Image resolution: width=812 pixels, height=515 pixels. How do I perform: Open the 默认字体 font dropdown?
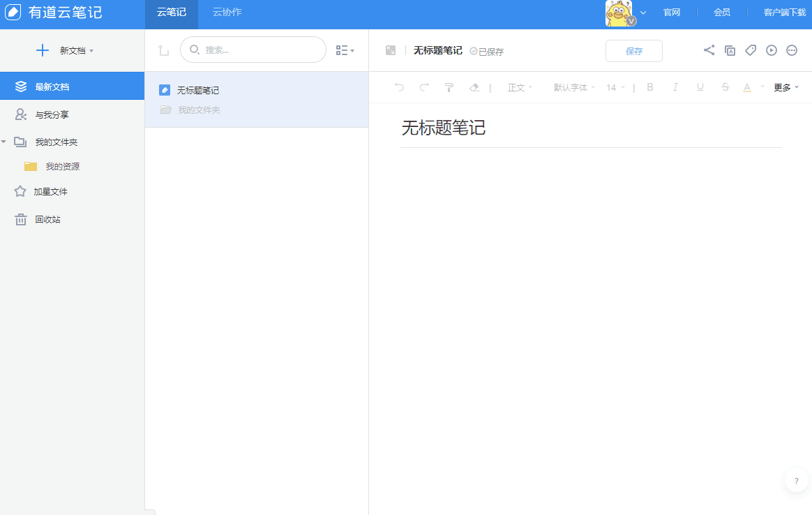coord(574,88)
